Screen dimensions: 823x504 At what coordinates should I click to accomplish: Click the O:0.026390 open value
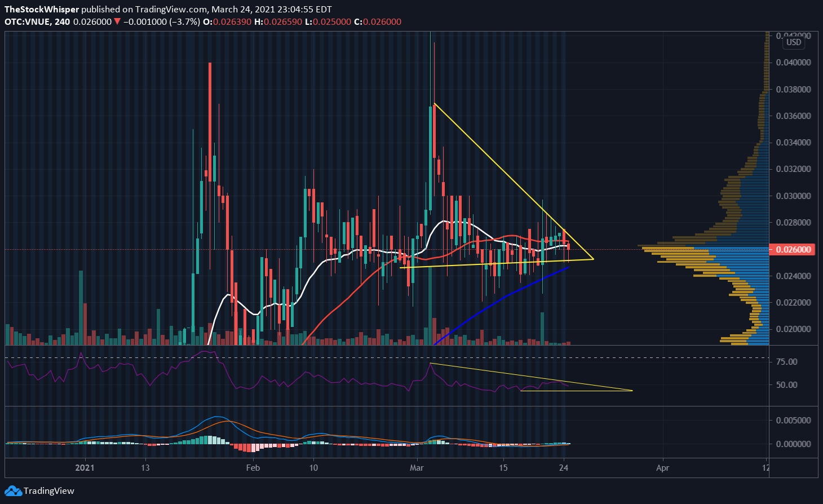(228, 22)
